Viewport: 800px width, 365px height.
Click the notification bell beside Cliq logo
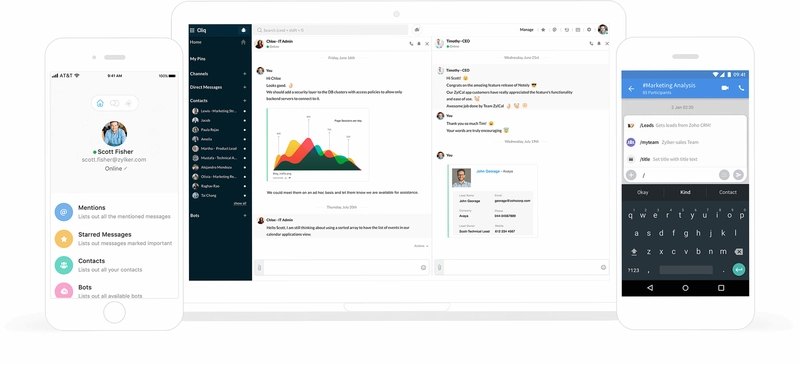pos(243,30)
